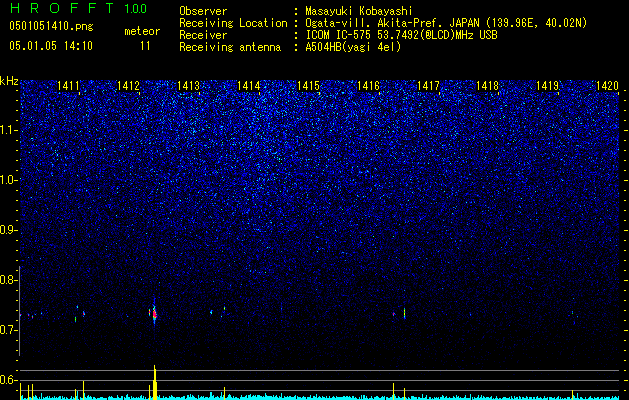Click the timestamp 05.01.05 14:10
This screenshot has height=400, width=629.
click(51, 46)
